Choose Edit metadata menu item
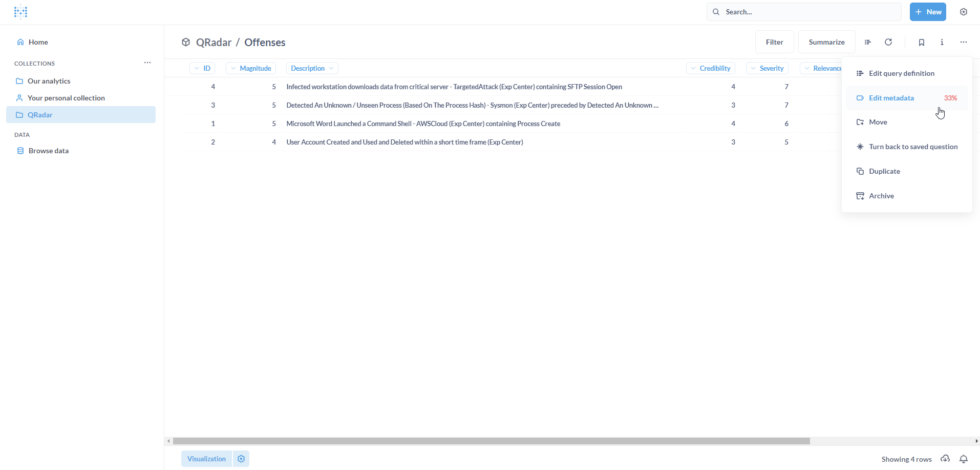Viewport: 980px width, 470px height. (x=907, y=98)
